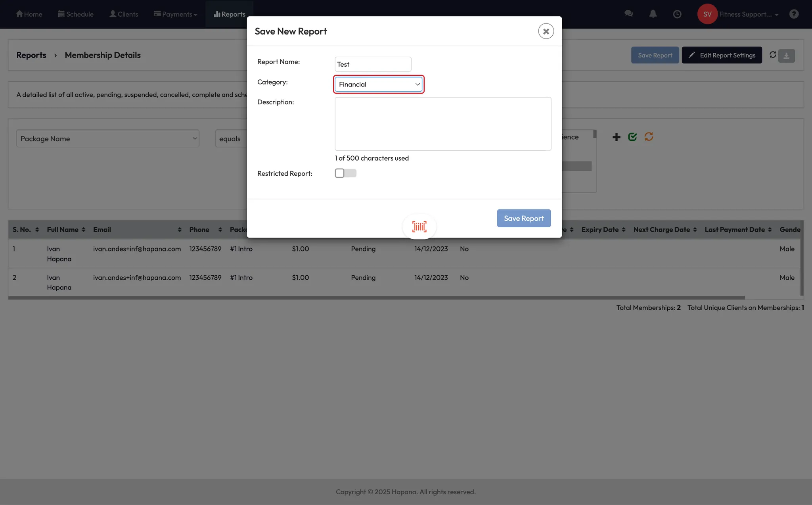Open the notifications bell
The width and height of the screenshot is (812, 505).
tap(653, 14)
